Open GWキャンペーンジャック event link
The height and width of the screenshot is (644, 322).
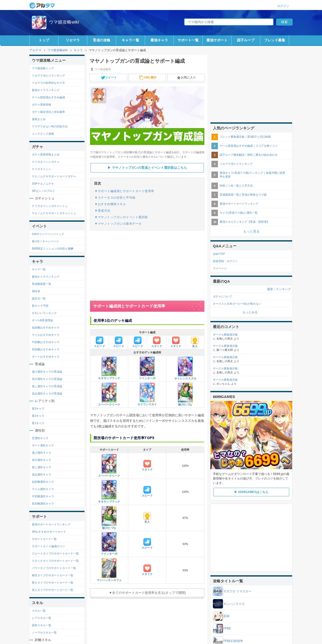point(48,234)
